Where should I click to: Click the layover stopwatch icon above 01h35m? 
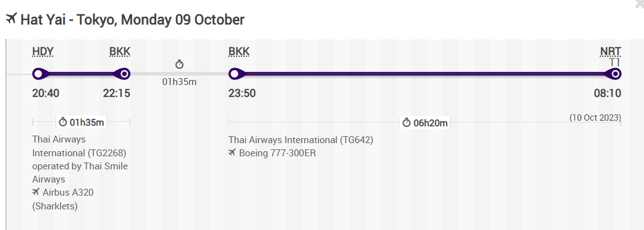click(180, 64)
